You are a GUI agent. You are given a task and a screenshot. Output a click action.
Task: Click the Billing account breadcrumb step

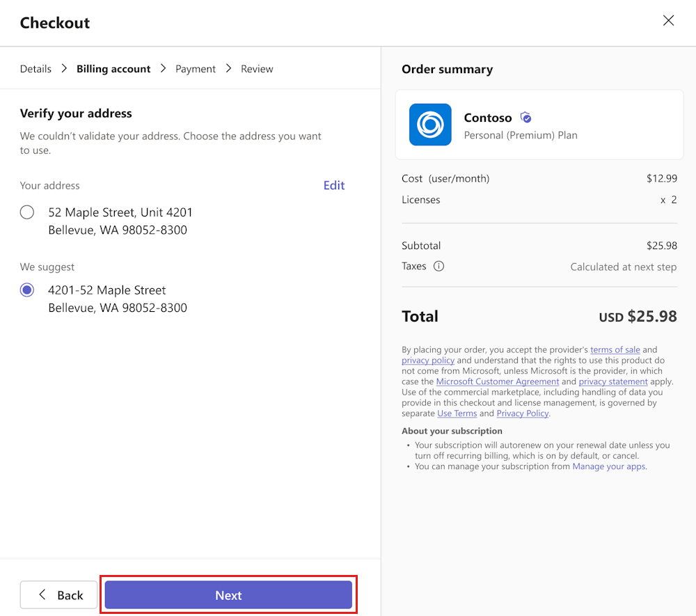tap(113, 69)
